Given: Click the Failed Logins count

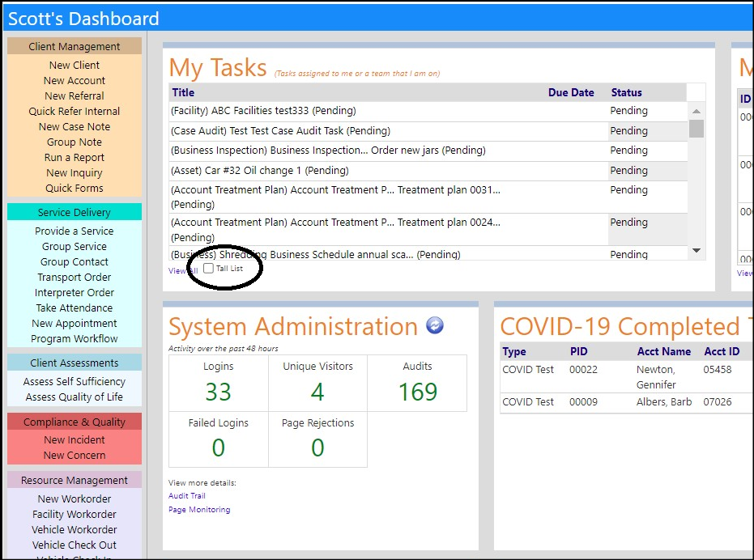Looking at the screenshot, I should [219, 448].
